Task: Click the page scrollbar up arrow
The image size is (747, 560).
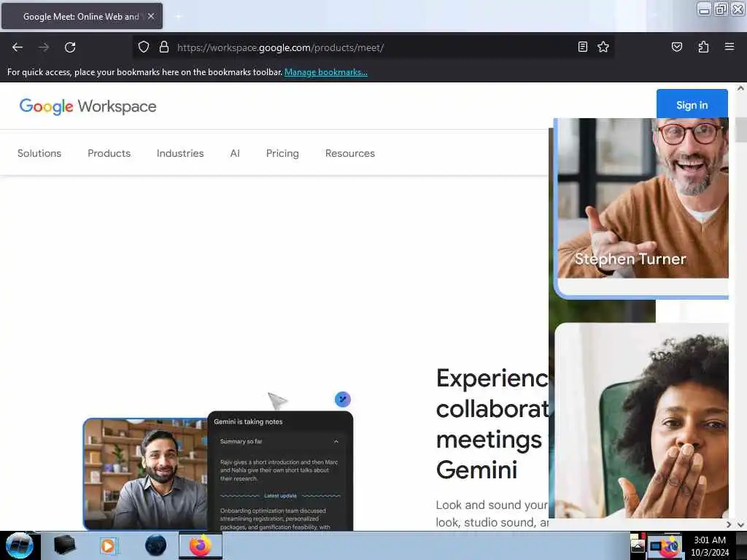Action: click(x=740, y=88)
